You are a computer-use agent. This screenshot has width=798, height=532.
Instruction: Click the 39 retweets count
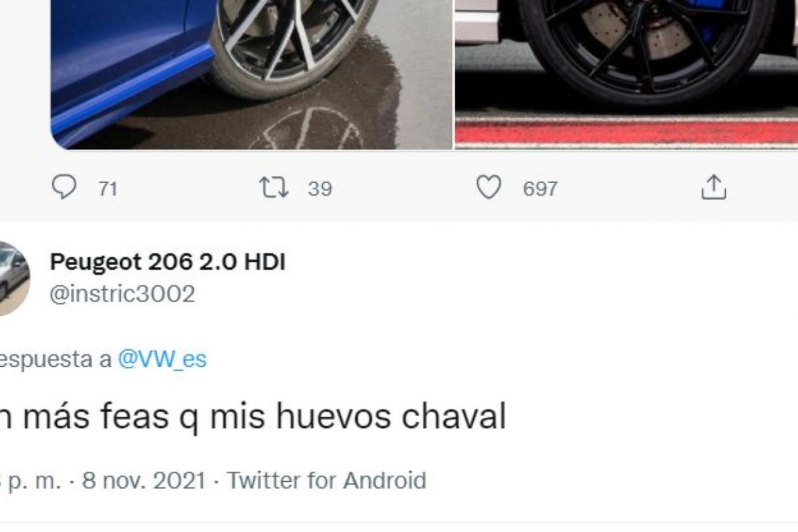point(320,189)
